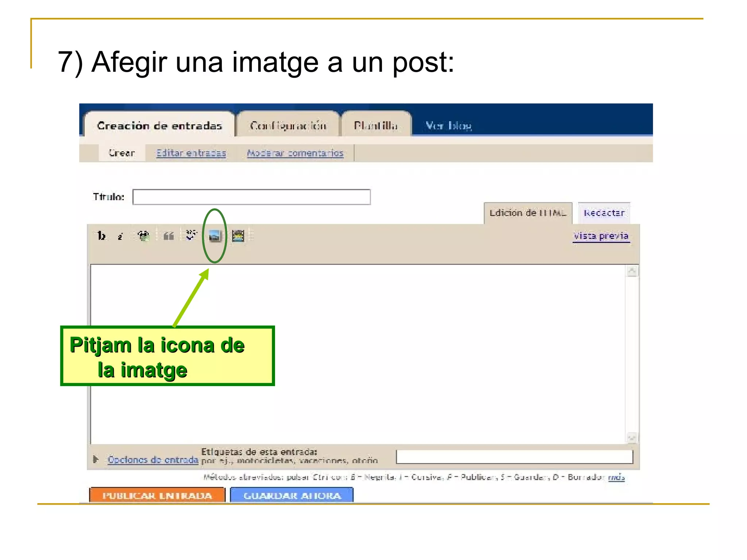The height and width of the screenshot is (560, 747).
Task: Click the Publicar entrada button
Action: click(x=157, y=495)
